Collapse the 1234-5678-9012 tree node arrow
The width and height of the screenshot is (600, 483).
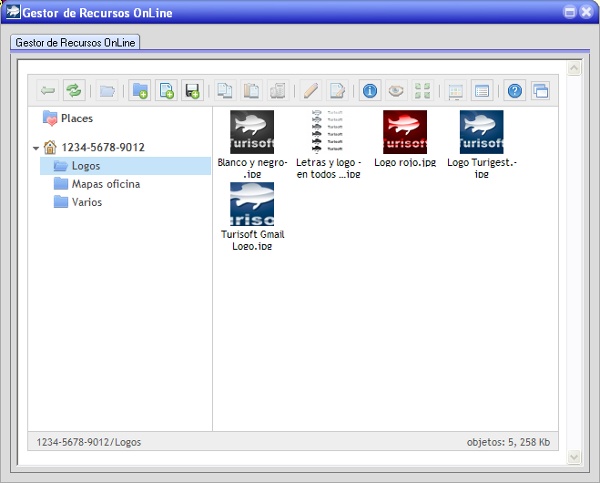(x=36, y=148)
